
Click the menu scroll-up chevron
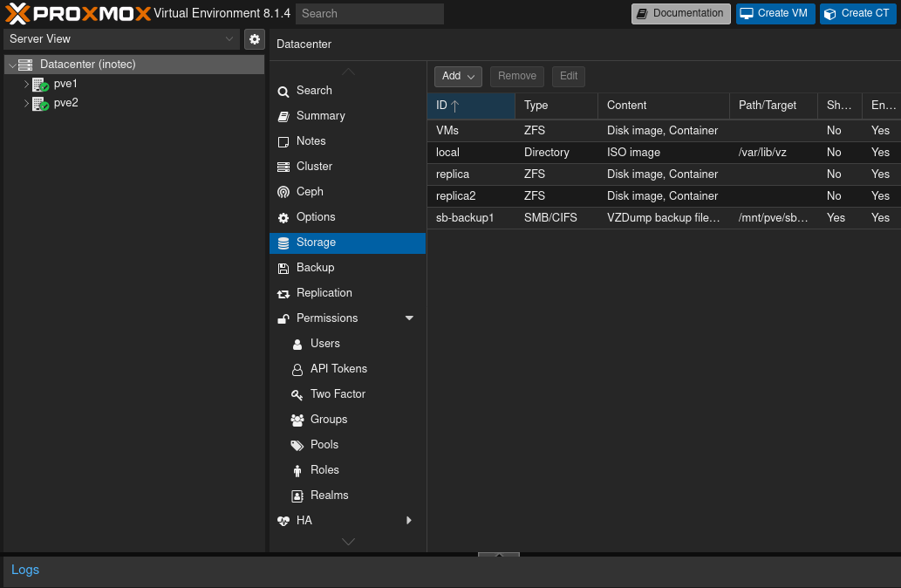348,72
